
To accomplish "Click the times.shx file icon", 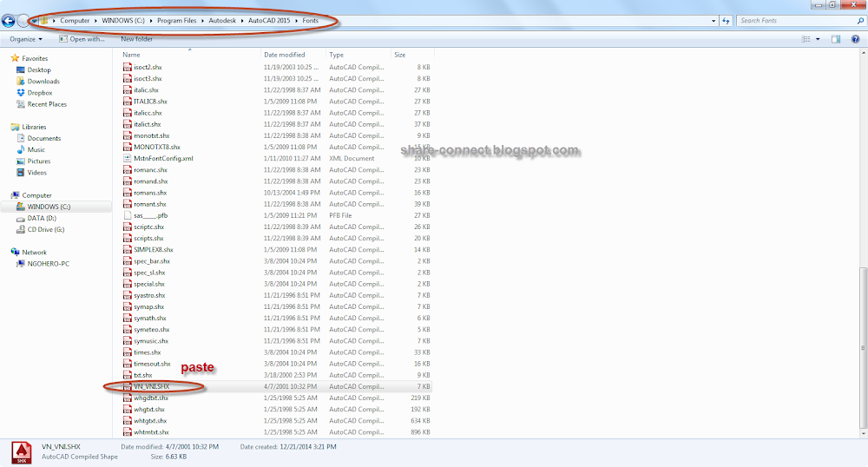I will 128,352.
